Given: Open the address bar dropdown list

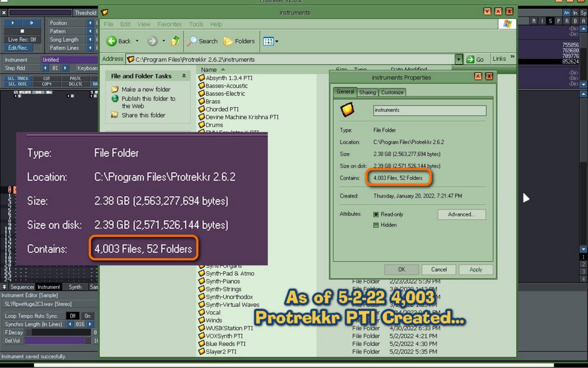Looking at the screenshot, I should coord(459,60).
